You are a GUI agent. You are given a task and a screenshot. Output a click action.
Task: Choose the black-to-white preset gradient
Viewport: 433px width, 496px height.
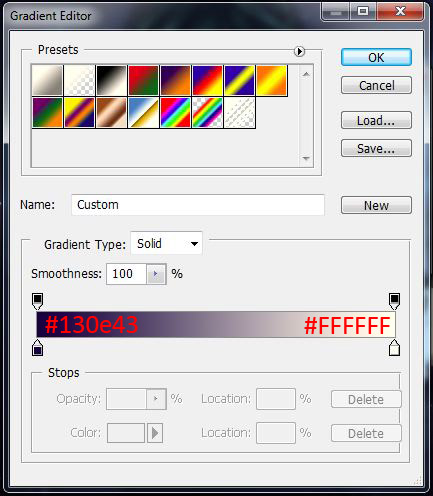pos(111,81)
